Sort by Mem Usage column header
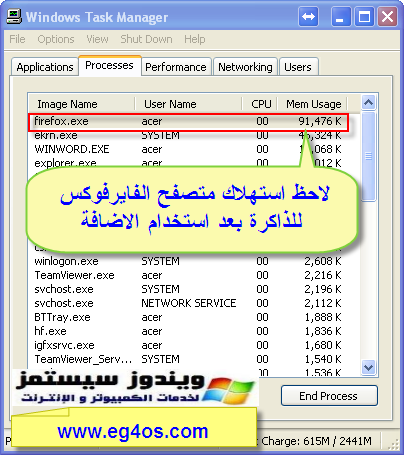 pos(312,104)
